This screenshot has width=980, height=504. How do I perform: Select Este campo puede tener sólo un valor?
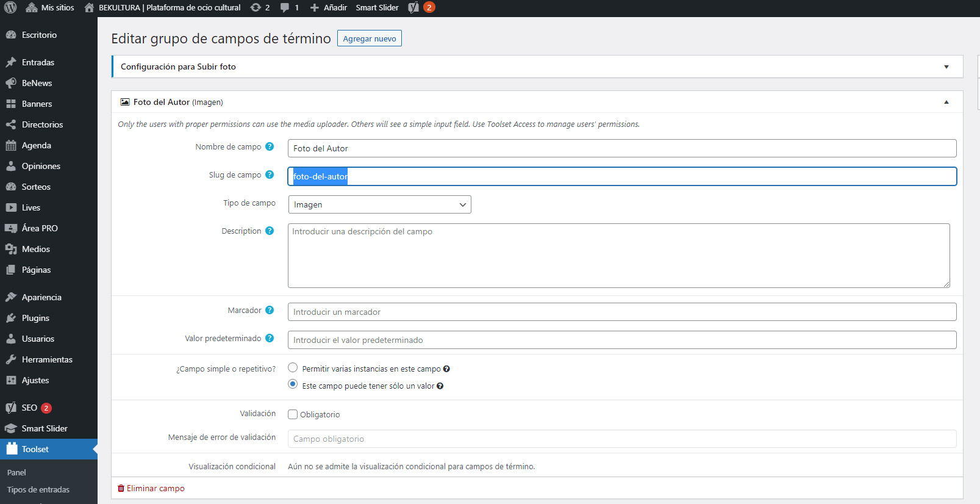point(293,384)
